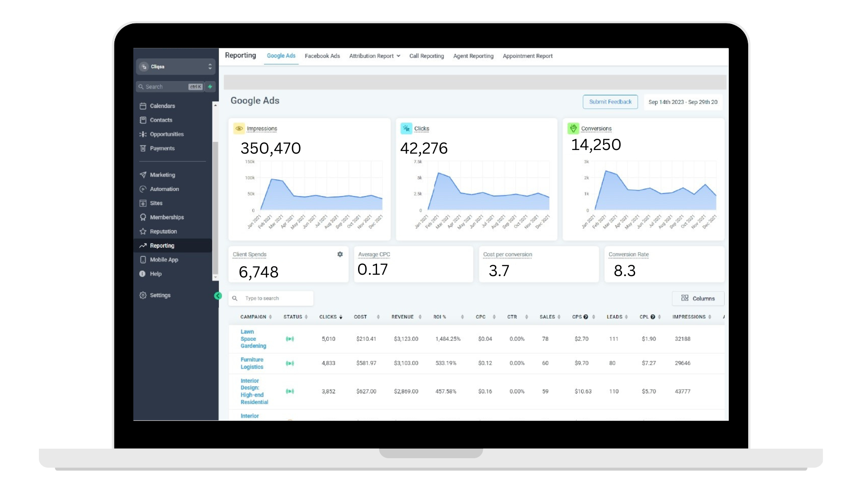Image resolution: width=868 pixels, height=488 pixels.
Task: Switch to the Facebook Ads tab
Action: click(322, 56)
